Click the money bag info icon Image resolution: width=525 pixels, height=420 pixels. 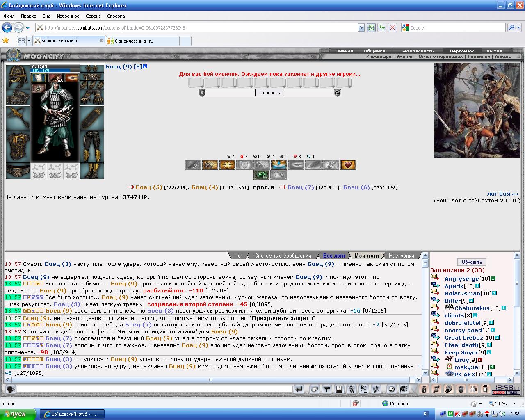pyautogui.click(x=424, y=389)
